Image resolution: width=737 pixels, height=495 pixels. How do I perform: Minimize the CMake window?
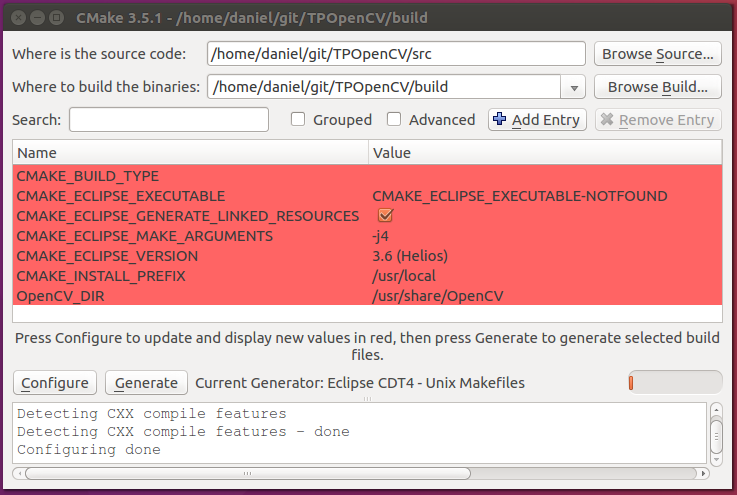[37, 18]
